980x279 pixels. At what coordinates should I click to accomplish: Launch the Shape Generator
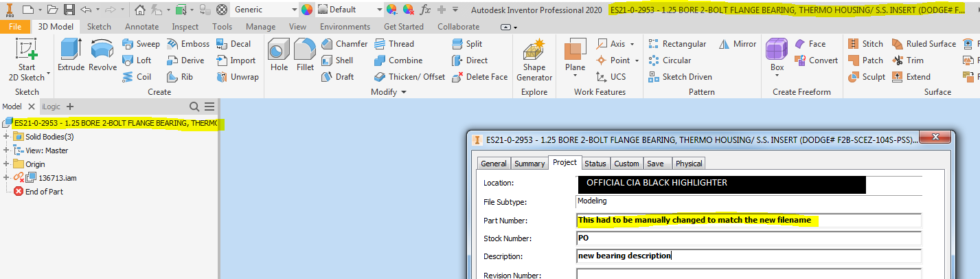click(534, 60)
